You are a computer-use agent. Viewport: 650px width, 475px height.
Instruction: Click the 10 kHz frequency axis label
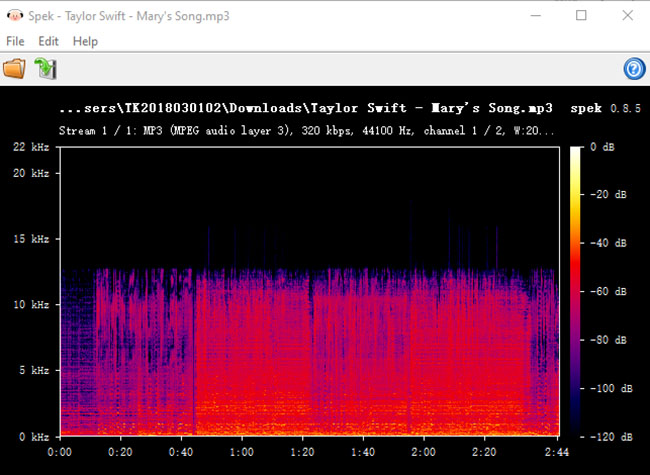pyautogui.click(x=31, y=305)
